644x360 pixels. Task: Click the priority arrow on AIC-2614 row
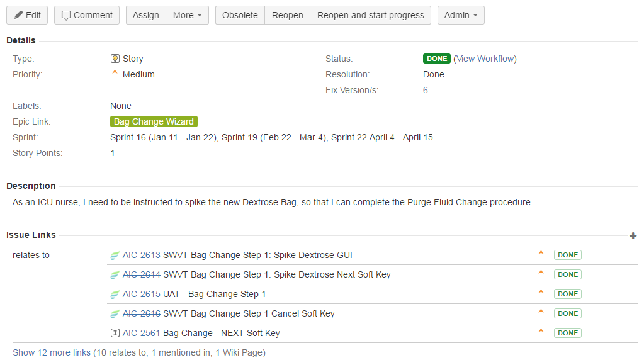point(541,273)
